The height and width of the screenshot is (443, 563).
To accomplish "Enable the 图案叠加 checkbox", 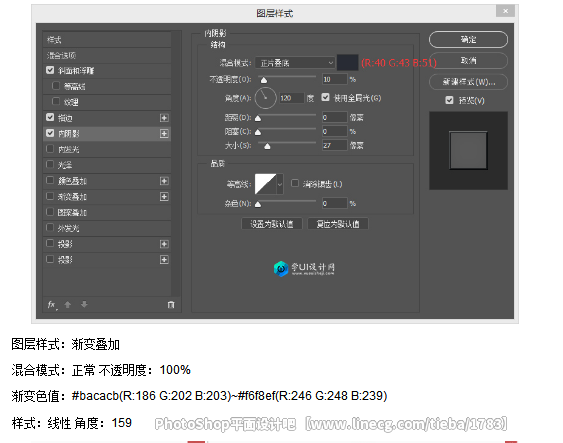I will click(x=50, y=212).
